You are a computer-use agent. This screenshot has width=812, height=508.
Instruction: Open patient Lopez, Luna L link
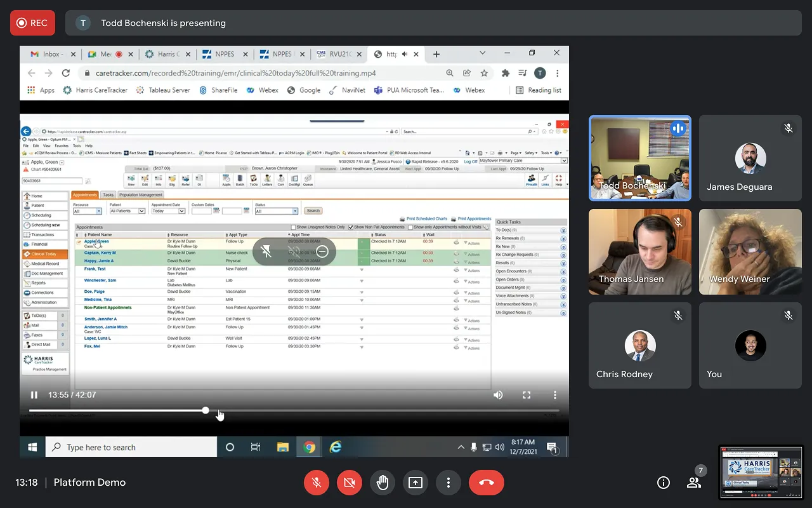(98, 338)
